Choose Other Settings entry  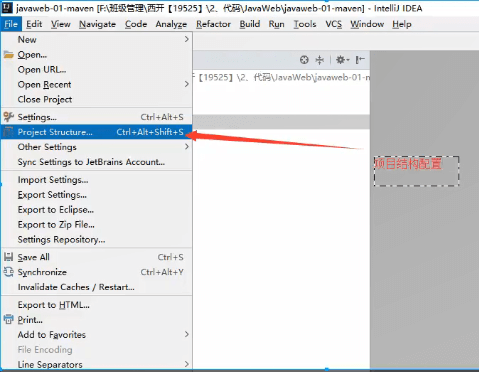click(x=97, y=147)
